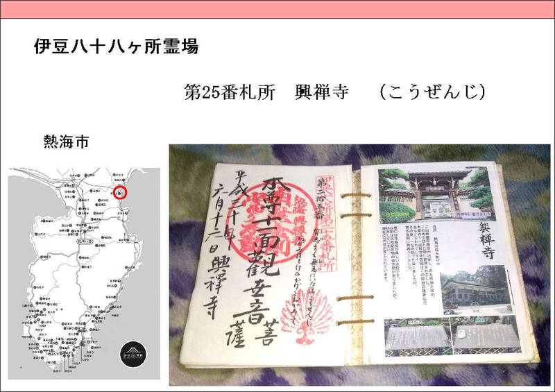Click the goshuin stamp book photo

coord(359,265)
